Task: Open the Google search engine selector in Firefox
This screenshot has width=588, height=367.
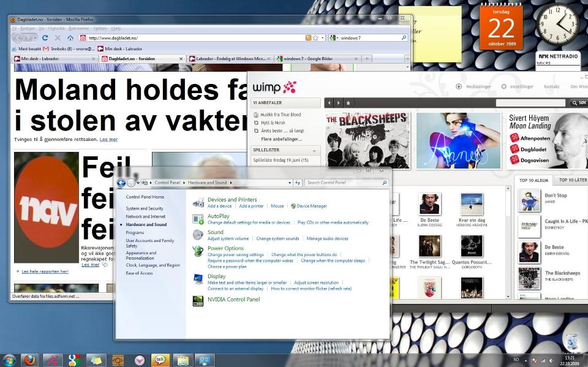Action: coord(334,38)
